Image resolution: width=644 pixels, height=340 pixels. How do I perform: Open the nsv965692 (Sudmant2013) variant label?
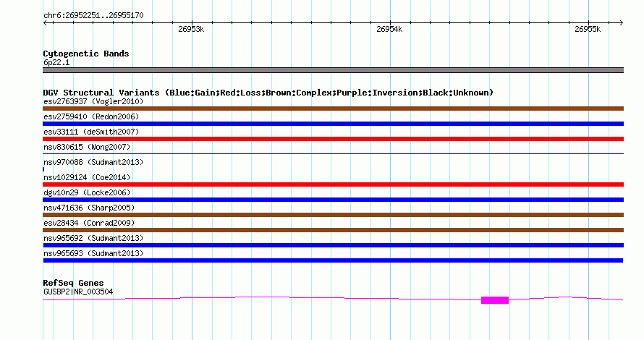pyautogui.click(x=93, y=238)
